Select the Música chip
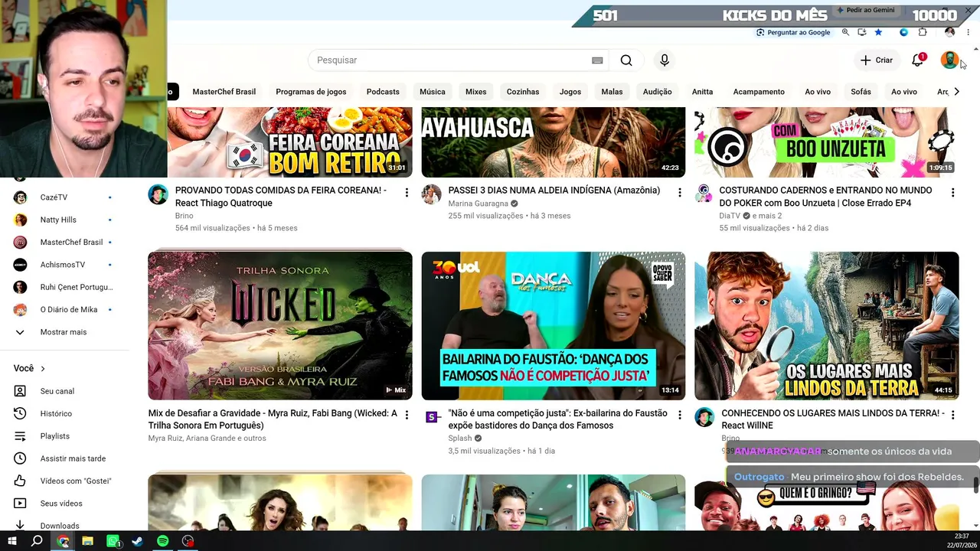Image resolution: width=980 pixels, height=551 pixels. pos(433,92)
